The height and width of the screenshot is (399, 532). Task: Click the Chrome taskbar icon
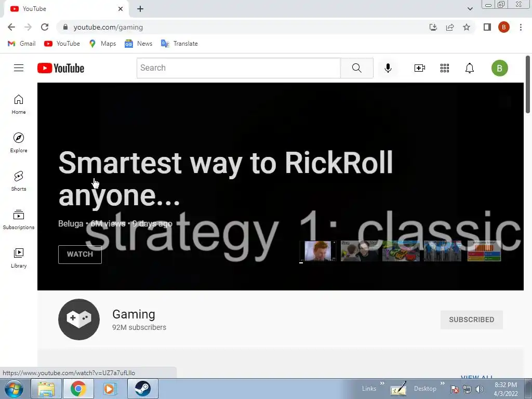point(78,389)
